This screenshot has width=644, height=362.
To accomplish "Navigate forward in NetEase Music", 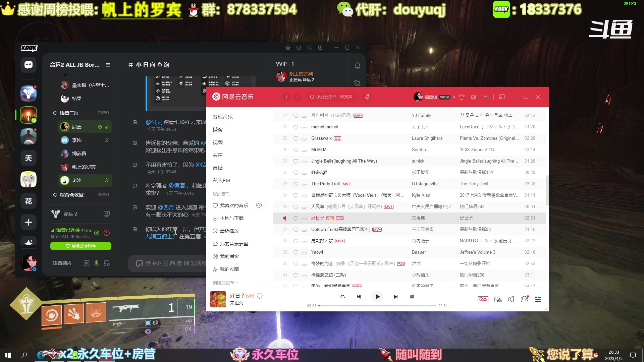I will (298, 97).
